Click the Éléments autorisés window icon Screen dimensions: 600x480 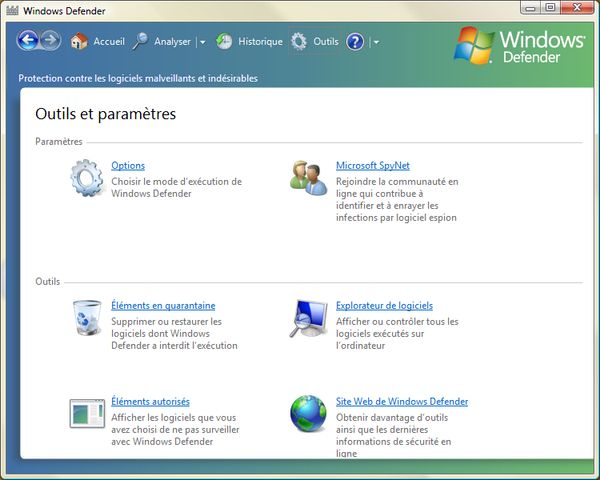pyautogui.click(x=87, y=412)
